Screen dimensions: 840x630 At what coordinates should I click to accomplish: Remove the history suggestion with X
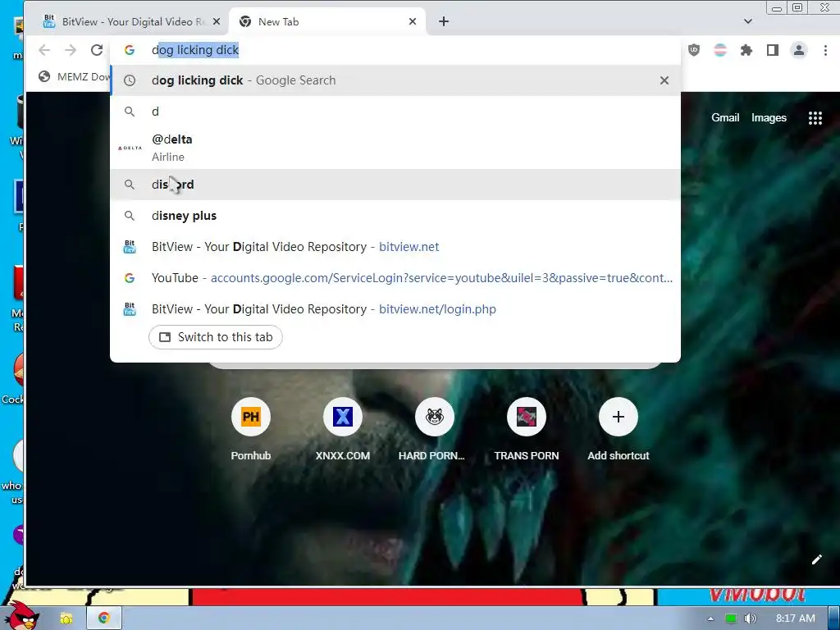click(664, 80)
